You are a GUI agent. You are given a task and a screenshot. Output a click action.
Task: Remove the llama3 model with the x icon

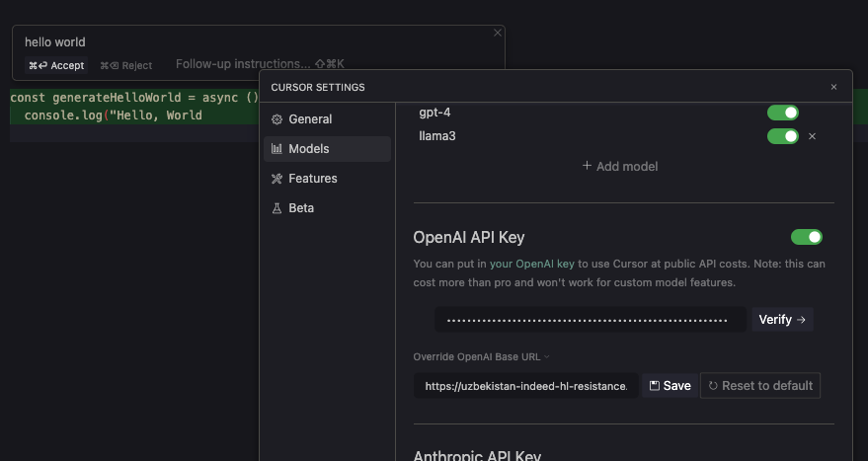click(812, 136)
